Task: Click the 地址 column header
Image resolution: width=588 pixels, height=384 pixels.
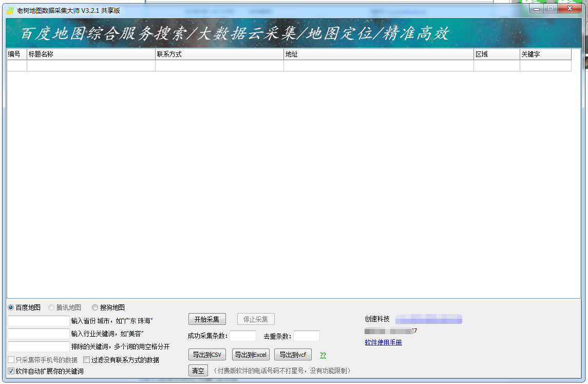Action: coord(378,54)
